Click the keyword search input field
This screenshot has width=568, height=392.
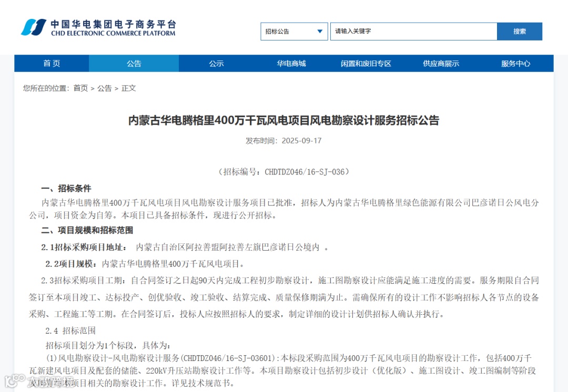[414, 32]
